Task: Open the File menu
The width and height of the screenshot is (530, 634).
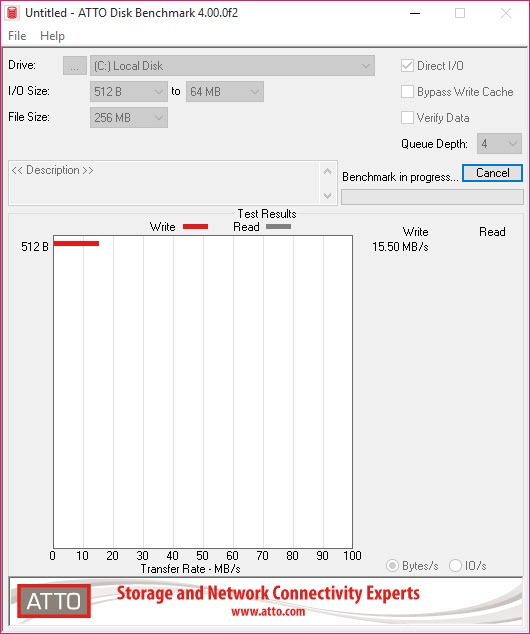Action: coord(17,36)
